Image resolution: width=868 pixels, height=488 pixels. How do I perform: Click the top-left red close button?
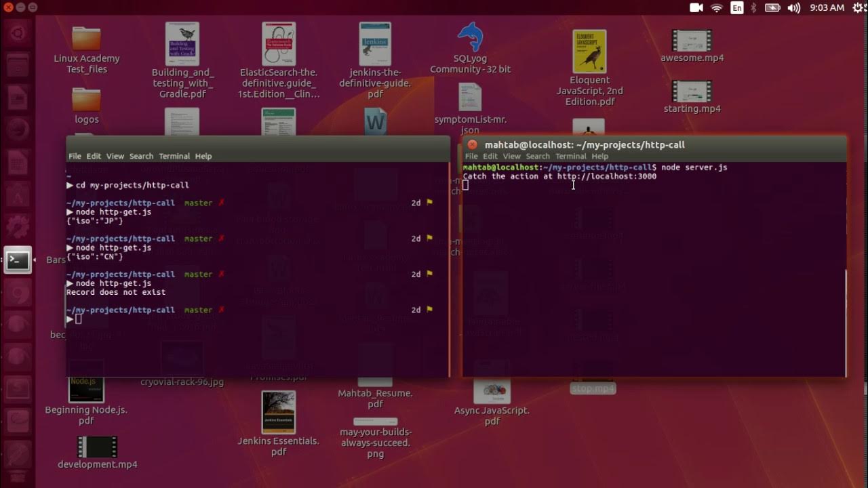pyautogui.click(x=8, y=7)
